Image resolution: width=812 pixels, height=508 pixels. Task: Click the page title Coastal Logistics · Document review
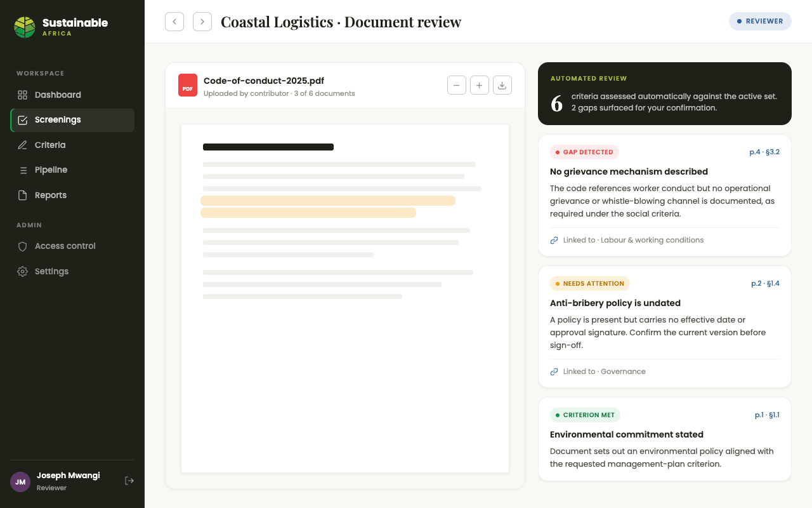click(x=341, y=22)
